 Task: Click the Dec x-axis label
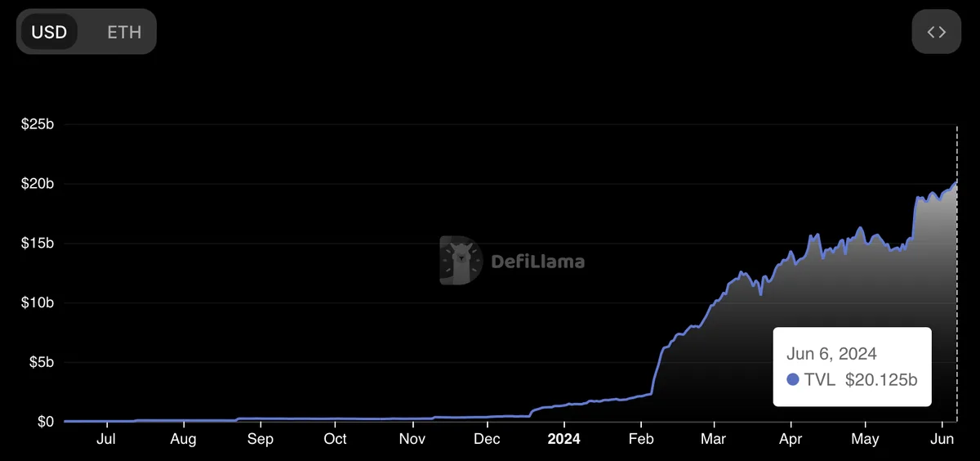[487, 439]
